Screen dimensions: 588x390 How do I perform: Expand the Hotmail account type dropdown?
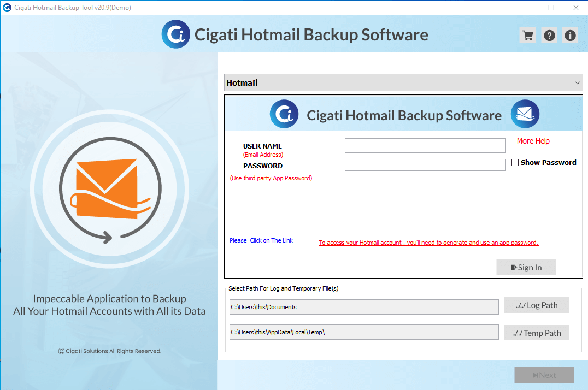pos(403,82)
